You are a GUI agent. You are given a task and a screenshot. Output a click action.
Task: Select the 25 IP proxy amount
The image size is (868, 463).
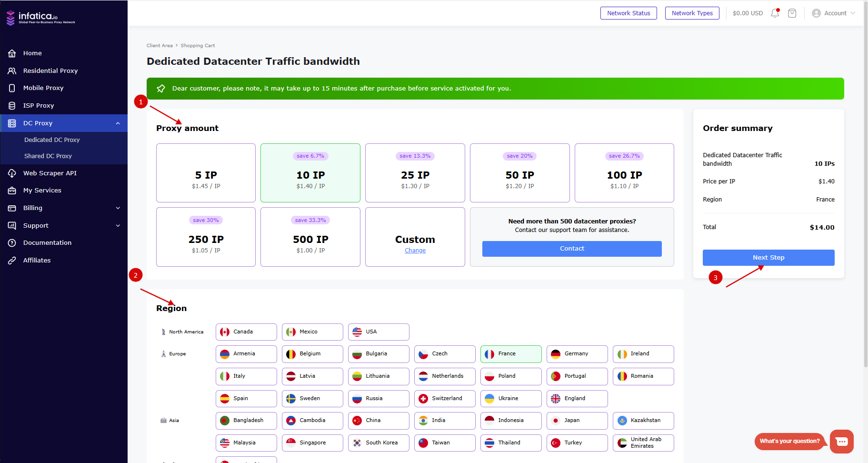[x=415, y=173]
